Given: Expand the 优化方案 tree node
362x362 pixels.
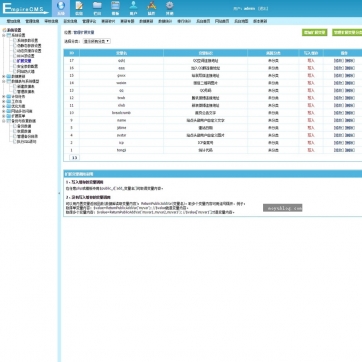Looking at the screenshot, I should pyautogui.click(x=4, y=106).
